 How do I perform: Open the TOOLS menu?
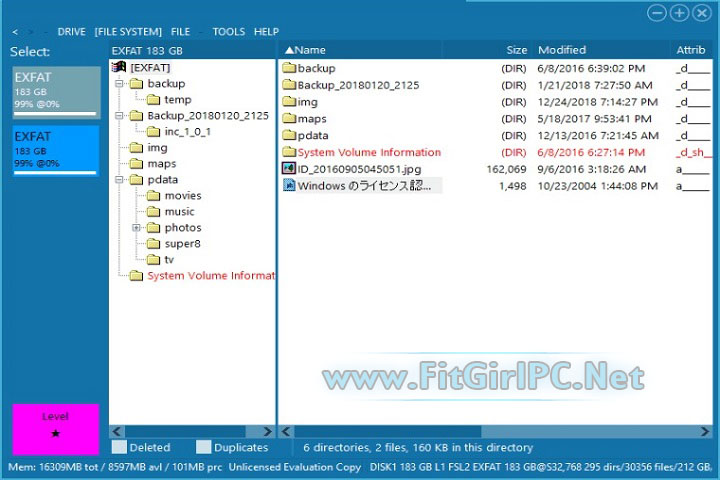coord(228,32)
